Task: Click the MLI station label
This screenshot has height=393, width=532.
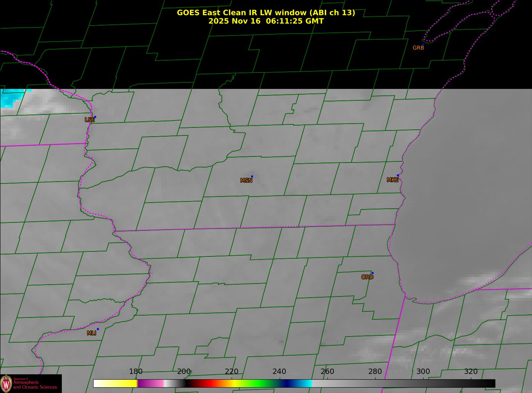Action: click(x=92, y=333)
